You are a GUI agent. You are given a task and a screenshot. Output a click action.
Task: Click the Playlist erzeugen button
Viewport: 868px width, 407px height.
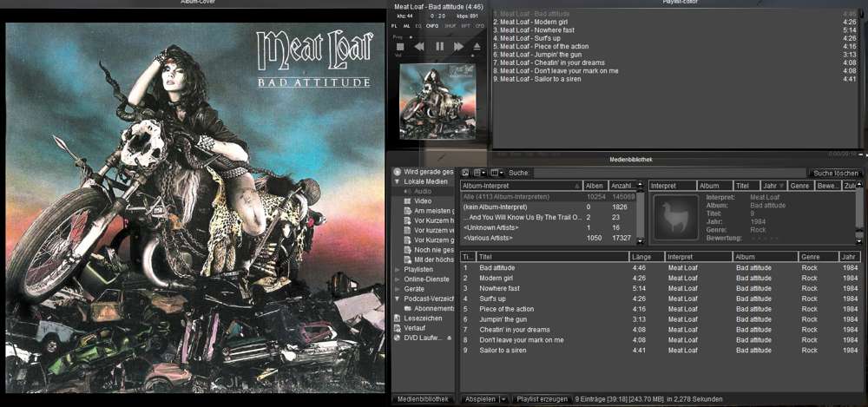(542, 399)
